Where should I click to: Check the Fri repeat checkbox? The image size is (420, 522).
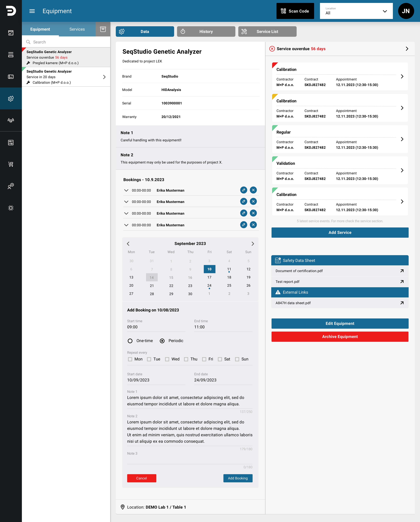[x=204, y=359]
